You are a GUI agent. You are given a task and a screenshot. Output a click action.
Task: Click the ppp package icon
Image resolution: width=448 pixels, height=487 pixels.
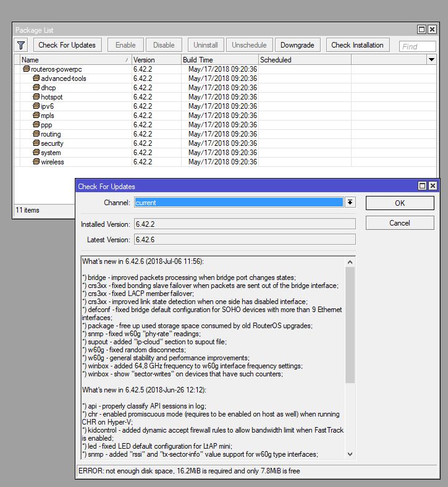coord(36,125)
